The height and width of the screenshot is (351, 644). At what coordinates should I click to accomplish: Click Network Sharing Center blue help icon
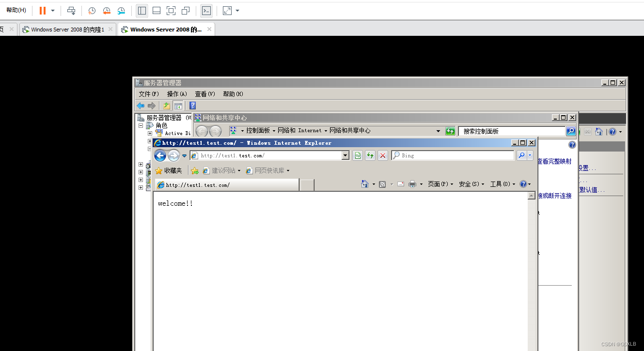[x=572, y=145]
